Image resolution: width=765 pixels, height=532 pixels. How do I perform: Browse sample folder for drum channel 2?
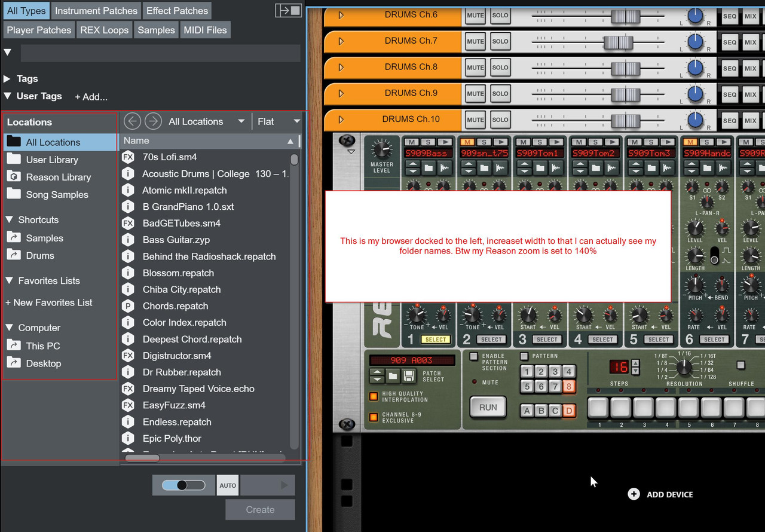(484, 169)
